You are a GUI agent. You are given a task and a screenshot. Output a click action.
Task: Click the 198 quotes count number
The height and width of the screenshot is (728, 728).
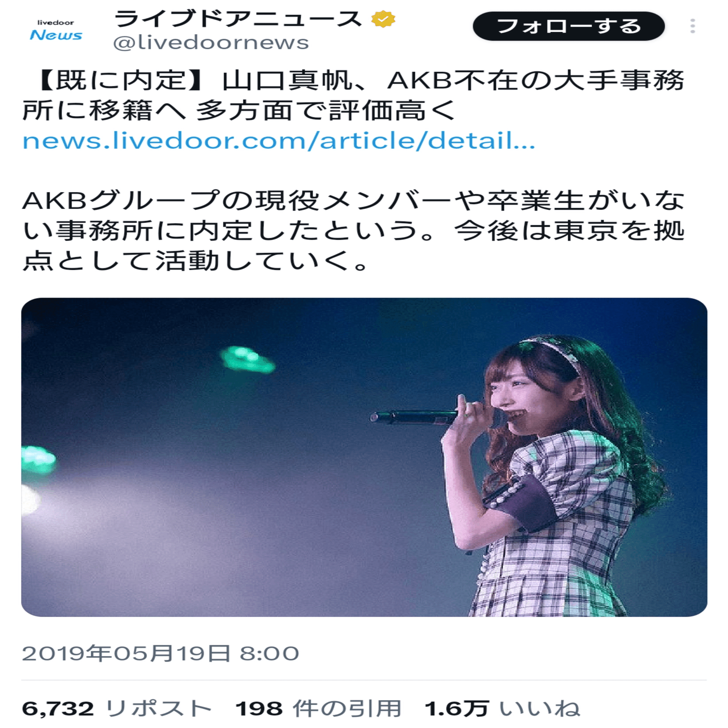point(259,709)
